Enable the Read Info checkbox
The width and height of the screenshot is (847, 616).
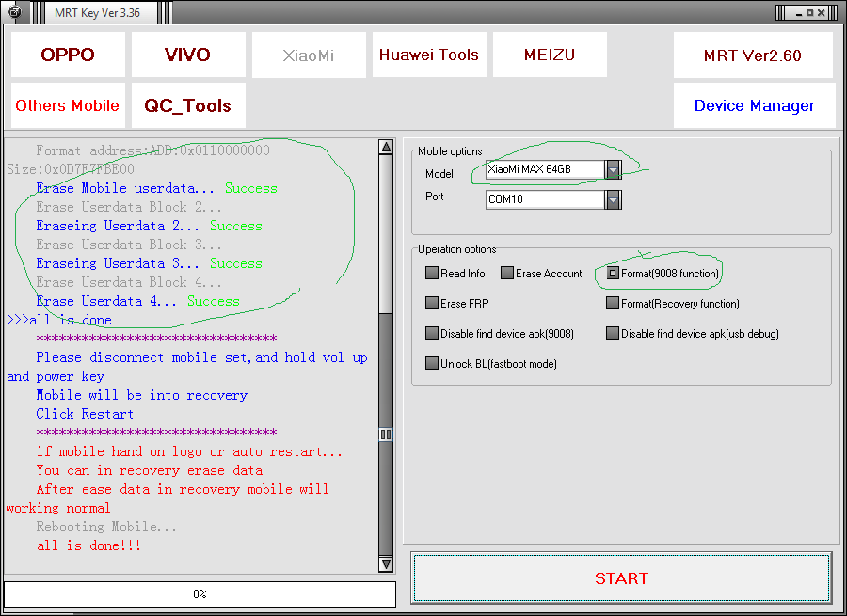(432, 273)
